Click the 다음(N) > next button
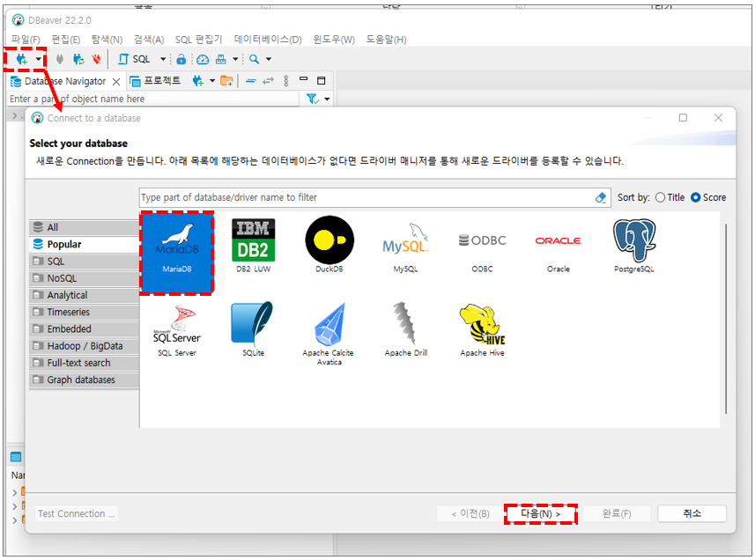Viewport: 755px width, 560px height. click(541, 514)
